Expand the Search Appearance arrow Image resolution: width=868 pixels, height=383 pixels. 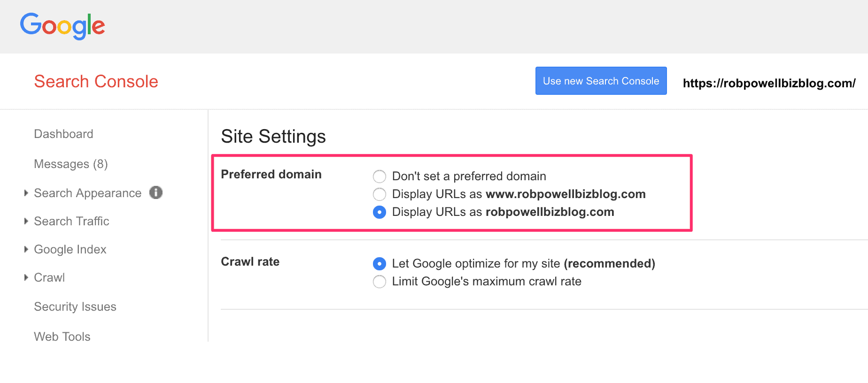coord(26,193)
